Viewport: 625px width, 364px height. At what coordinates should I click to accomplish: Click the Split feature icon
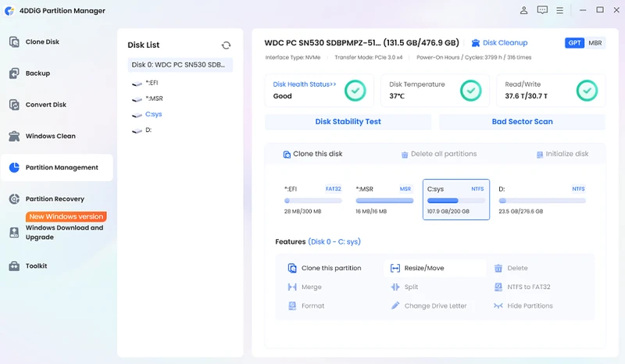pos(395,287)
